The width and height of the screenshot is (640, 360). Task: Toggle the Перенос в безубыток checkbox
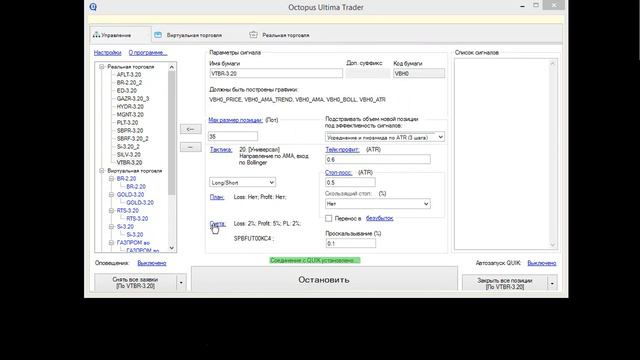click(329, 218)
